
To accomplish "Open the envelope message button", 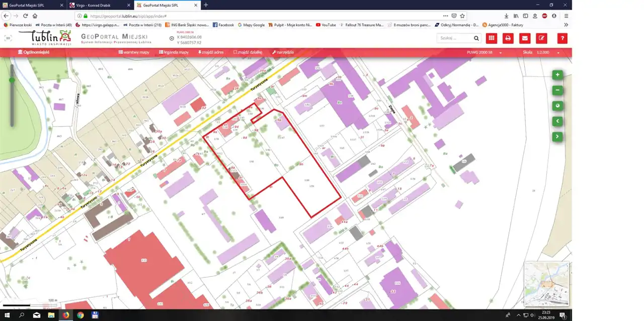I will [525, 38].
